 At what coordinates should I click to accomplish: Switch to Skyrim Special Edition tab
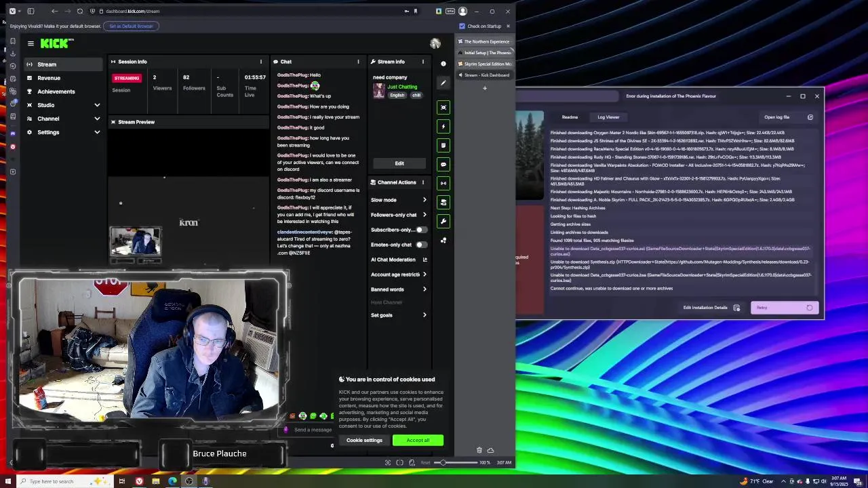484,64
